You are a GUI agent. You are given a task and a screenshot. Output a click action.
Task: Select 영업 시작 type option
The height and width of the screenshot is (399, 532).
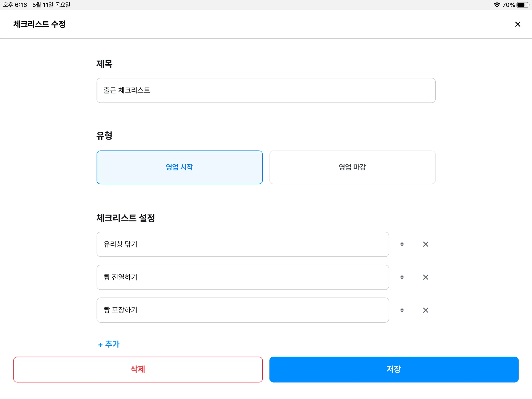point(179,167)
